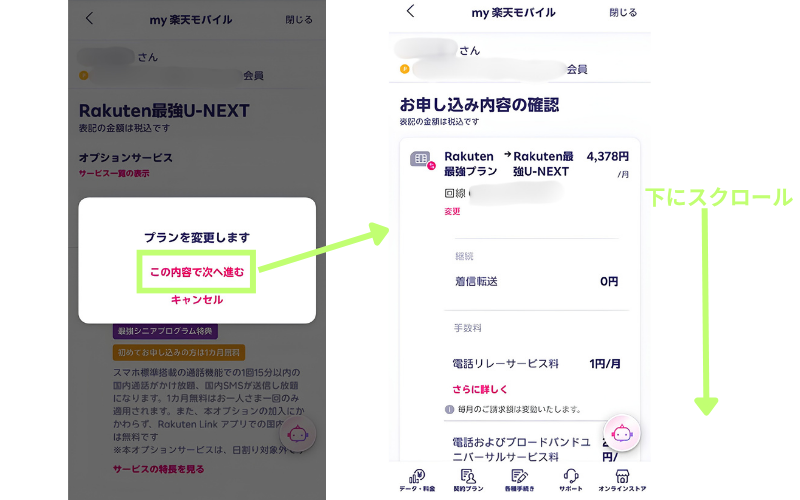The height and width of the screenshot is (500, 800).
Task: Select the 手数料 section label
Action: coord(467,328)
